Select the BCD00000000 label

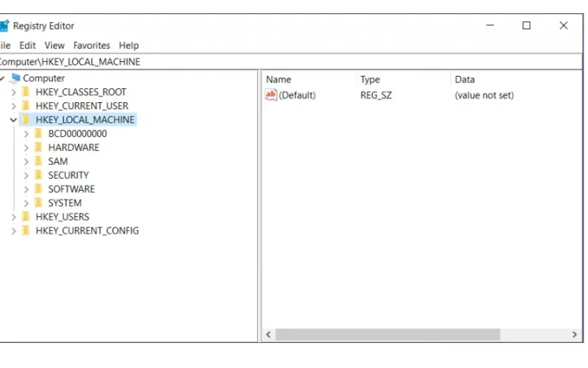(x=78, y=134)
